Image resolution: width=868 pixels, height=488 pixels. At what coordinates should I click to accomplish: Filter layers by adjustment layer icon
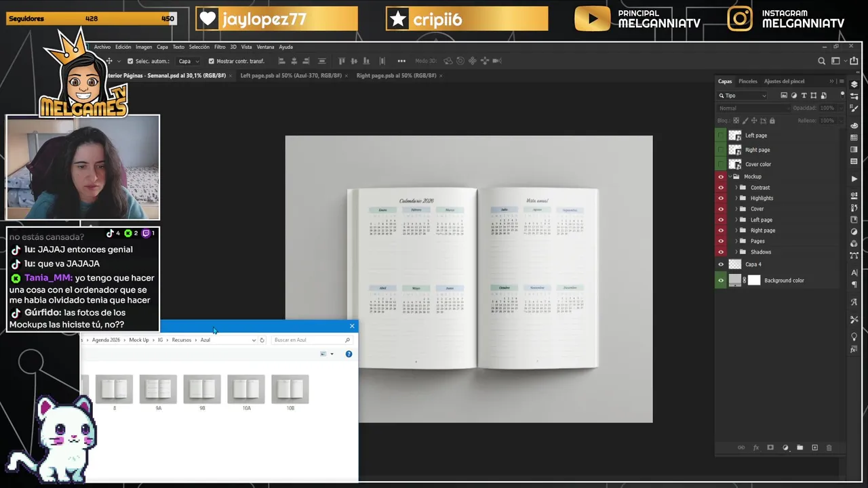coord(794,96)
